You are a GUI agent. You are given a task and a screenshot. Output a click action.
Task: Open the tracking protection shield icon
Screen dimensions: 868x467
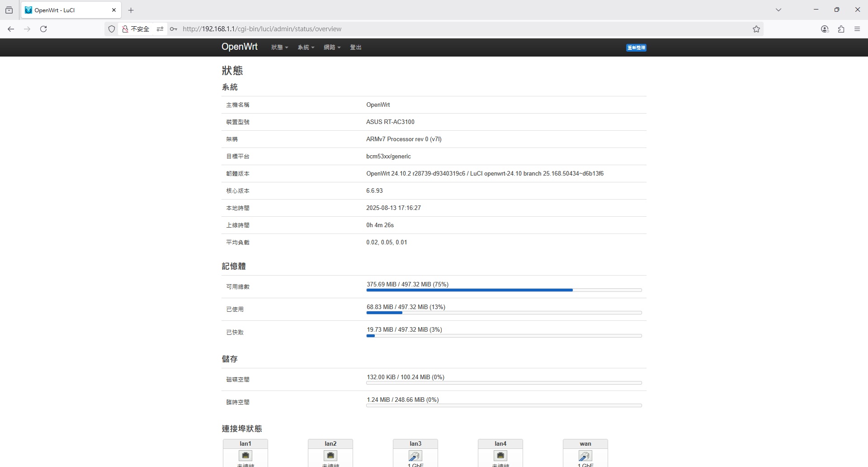(x=112, y=29)
